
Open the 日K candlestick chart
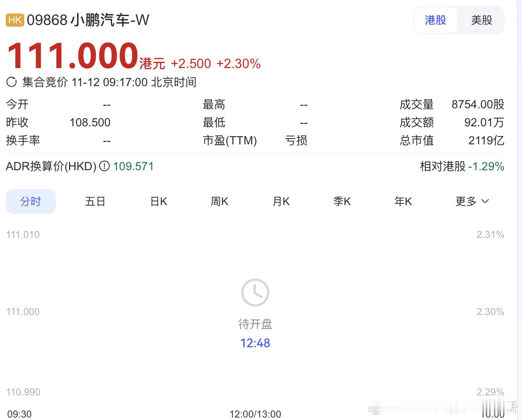158,201
